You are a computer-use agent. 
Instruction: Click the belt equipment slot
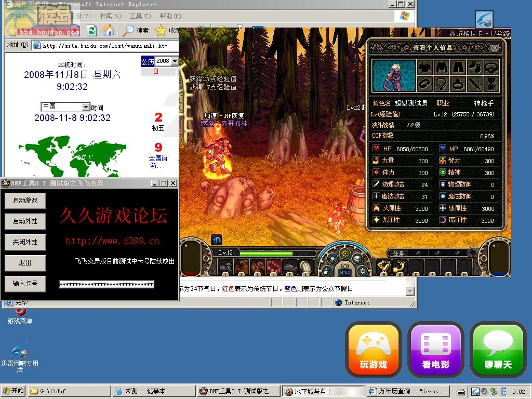pos(491,67)
